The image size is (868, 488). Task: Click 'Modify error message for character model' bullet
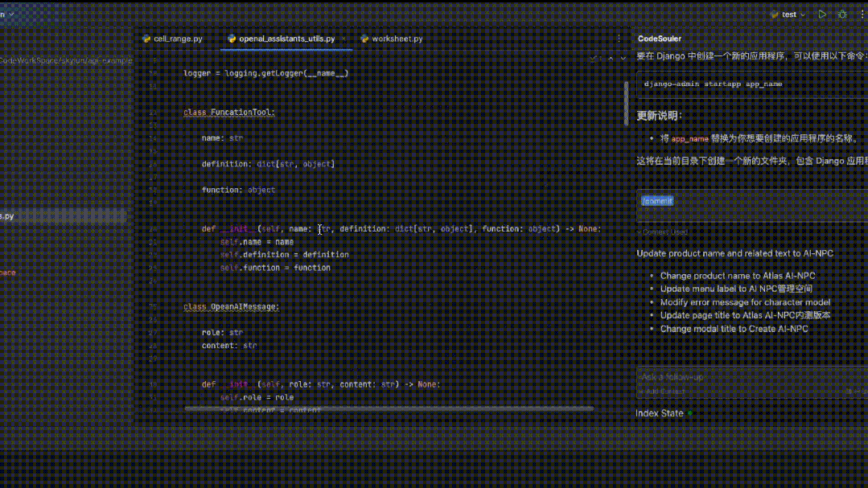pyautogui.click(x=745, y=302)
